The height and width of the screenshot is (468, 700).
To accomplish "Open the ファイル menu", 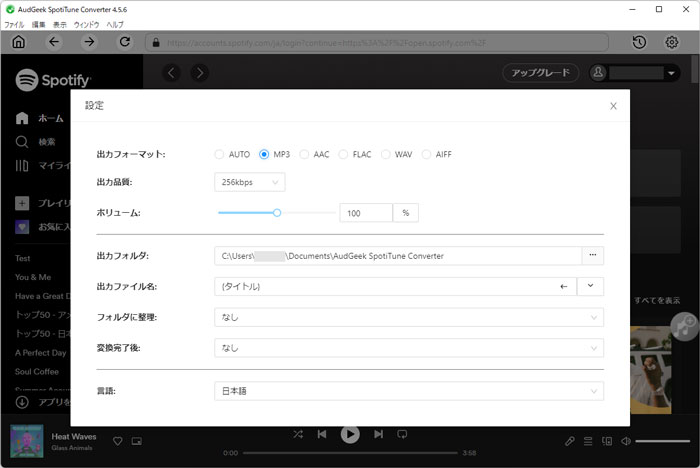I will (14, 25).
